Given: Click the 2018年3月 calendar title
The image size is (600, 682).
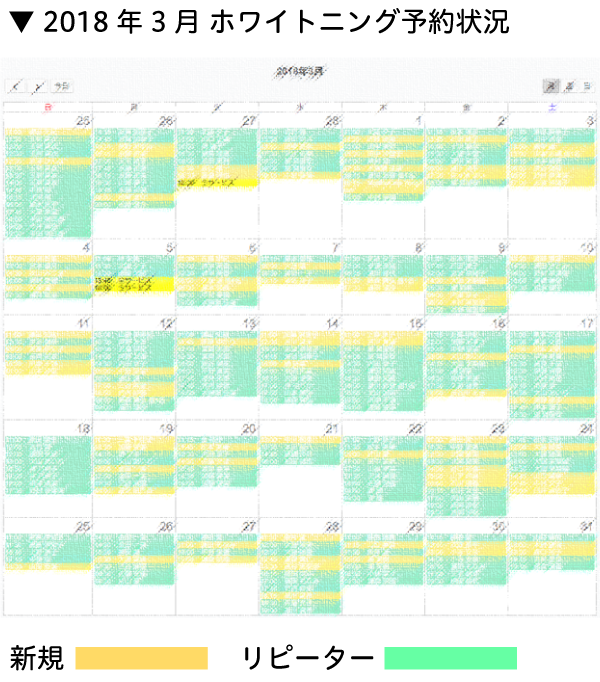Looking at the screenshot, I should [x=299, y=71].
